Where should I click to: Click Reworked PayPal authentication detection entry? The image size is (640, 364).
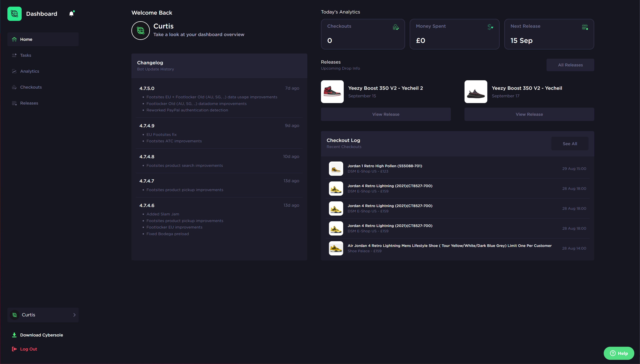coord(187,110)
